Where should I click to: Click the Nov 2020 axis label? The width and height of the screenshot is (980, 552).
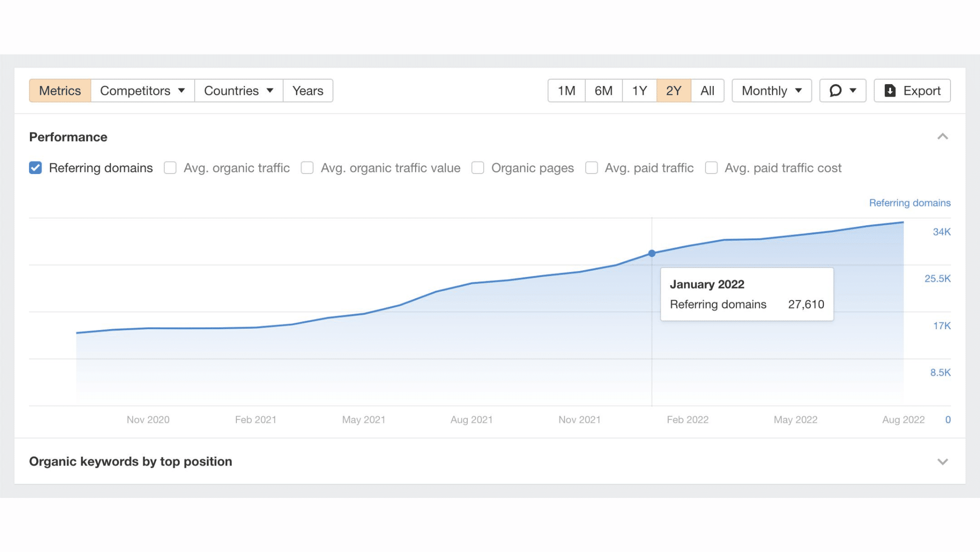[x=148, y=420]
